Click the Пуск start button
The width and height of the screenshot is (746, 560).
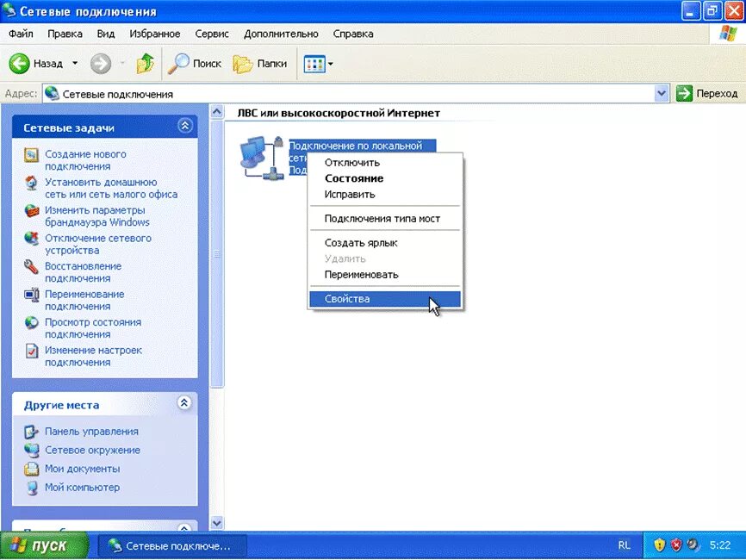(44, 544)
